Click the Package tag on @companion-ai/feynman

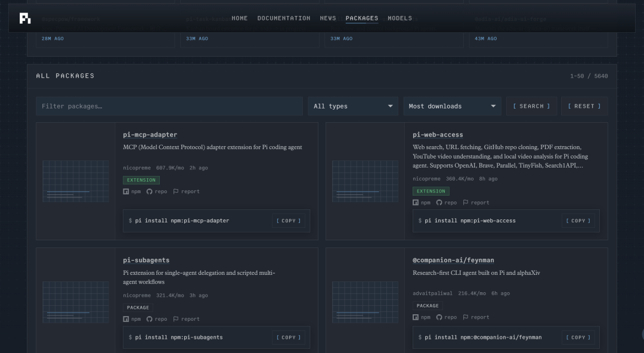428,306
